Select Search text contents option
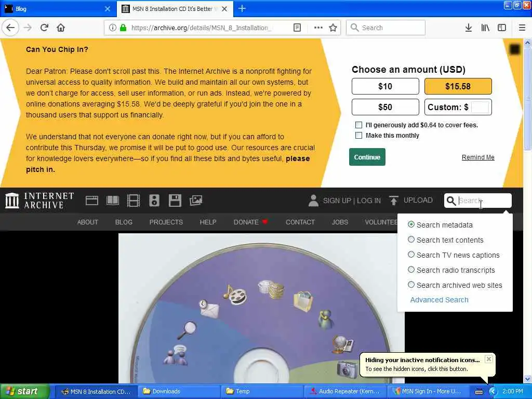The image size is (532, 399). (411, 240)
